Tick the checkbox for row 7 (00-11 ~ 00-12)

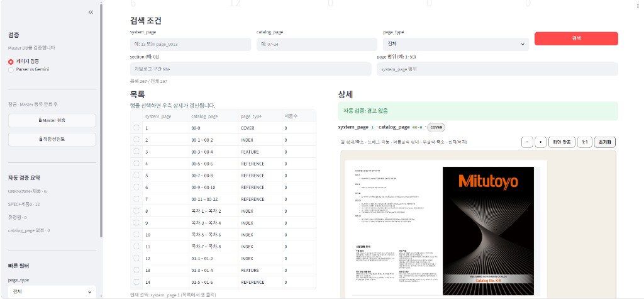click(x=136, y=199)
